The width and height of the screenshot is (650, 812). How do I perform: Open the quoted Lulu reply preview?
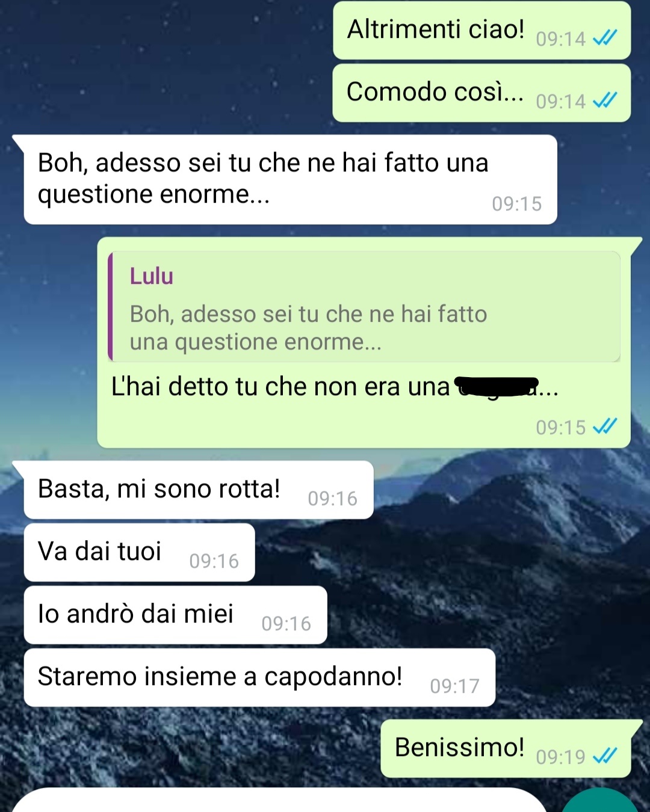point(364,306)
